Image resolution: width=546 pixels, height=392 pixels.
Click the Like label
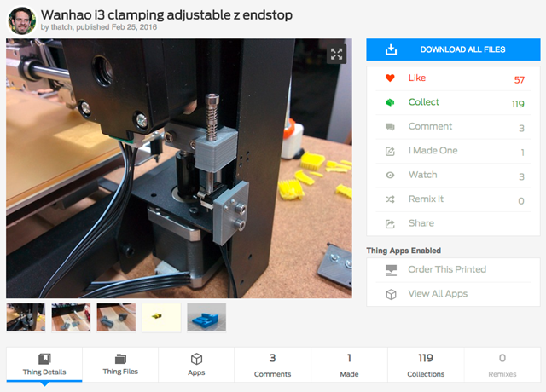point(417,78)
